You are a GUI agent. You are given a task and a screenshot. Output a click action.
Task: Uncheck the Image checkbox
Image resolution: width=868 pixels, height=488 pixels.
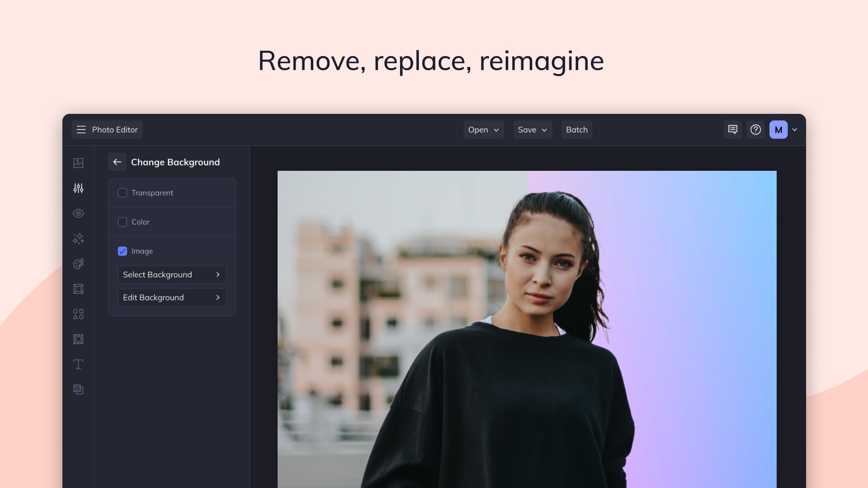[123, 251]
